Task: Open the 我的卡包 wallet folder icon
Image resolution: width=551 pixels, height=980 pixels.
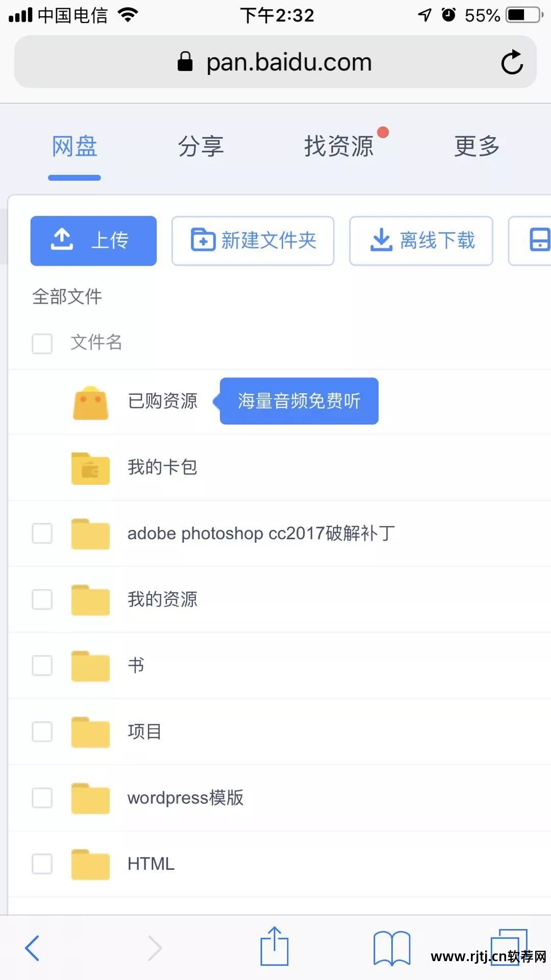Action: [90, 468]
